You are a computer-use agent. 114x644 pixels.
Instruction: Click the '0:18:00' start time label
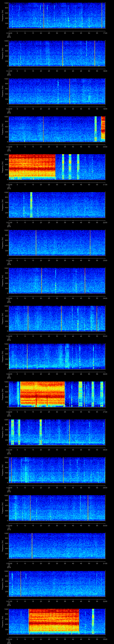(x=9, y=109)
